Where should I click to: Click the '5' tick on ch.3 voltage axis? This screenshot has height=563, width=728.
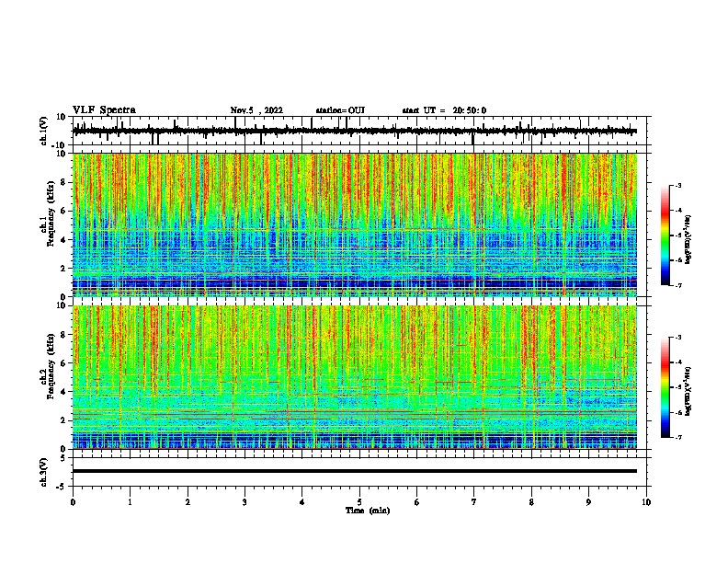64,457
